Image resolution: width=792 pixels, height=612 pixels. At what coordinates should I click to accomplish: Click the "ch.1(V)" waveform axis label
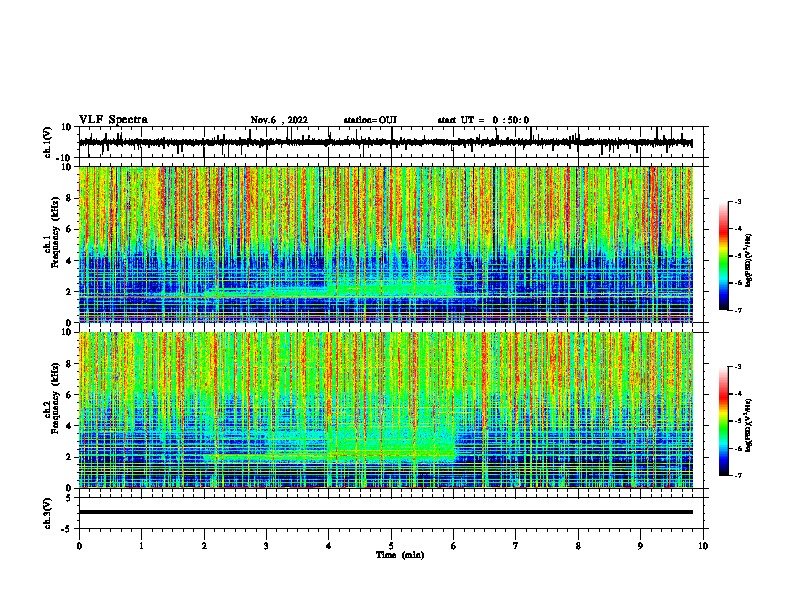(48, 142)
